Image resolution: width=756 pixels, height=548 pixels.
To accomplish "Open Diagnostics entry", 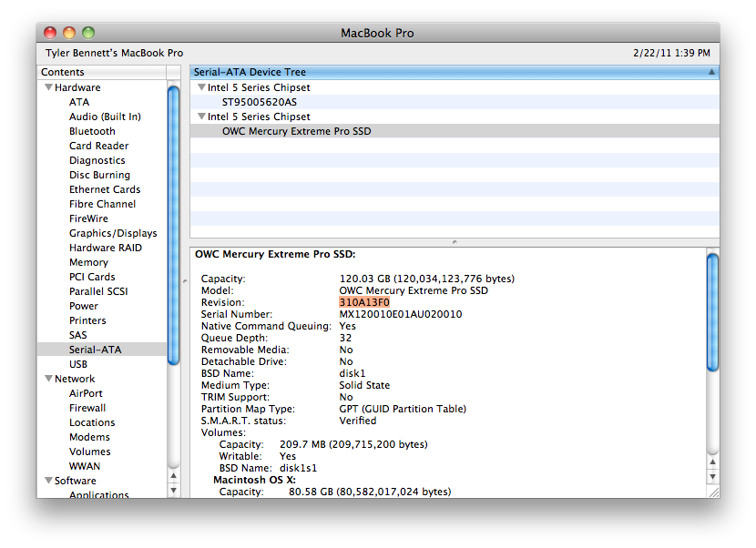I will click(97, 160).
